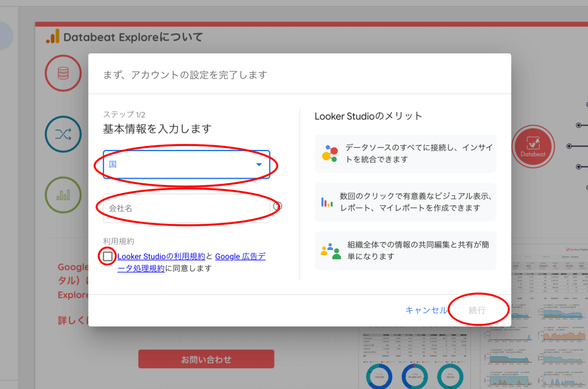Click the 利用規約 section label
The width and height of the screenshot is (588, 389).
point(118,241)
